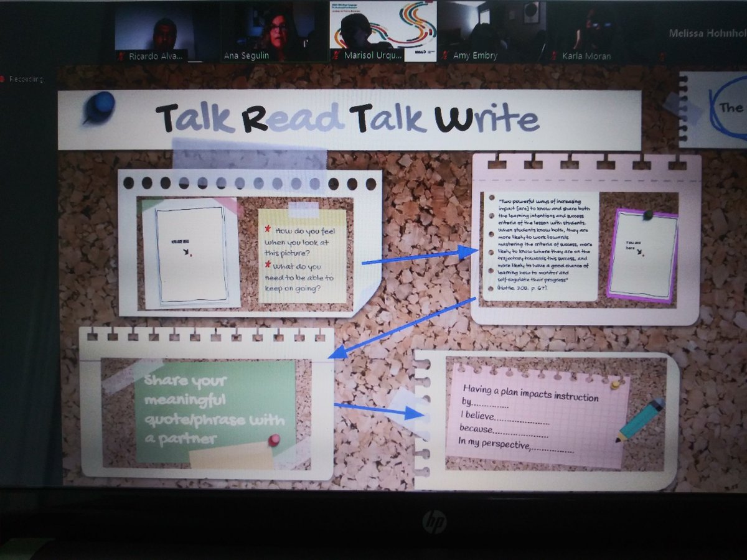Click the red Recording indicator dot
Screen dimensions: 747x560
coord(2,80)
